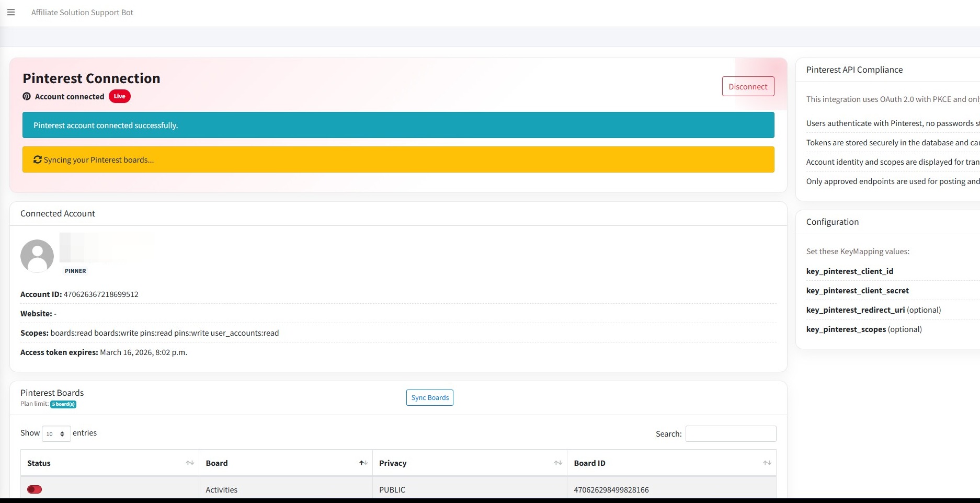Click Board ID value 470626298499828166
The height and width of the screenshot is (503, 980).
click(x=611, y=490)
